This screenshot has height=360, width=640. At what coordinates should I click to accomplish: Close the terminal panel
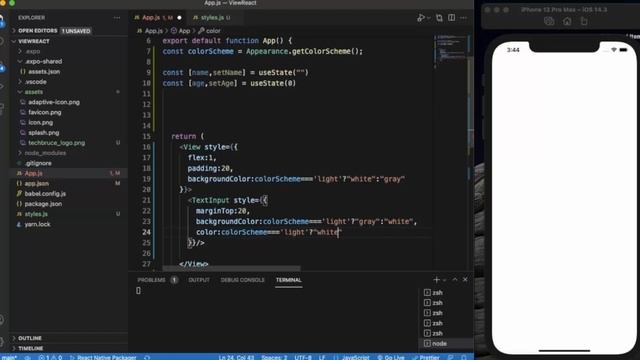[465, 280]
